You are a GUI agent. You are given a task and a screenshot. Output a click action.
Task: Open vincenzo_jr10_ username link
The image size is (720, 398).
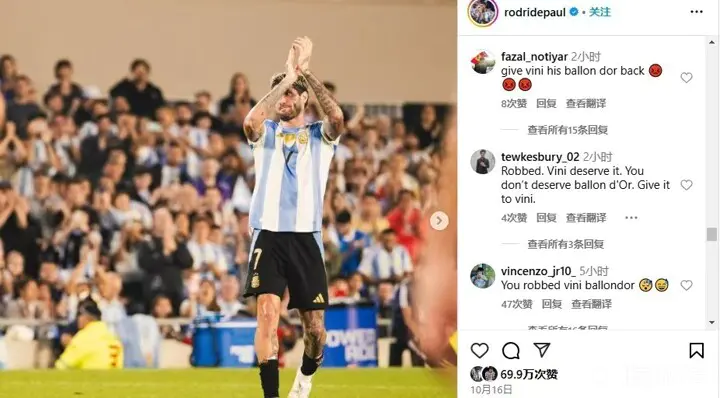538,271
